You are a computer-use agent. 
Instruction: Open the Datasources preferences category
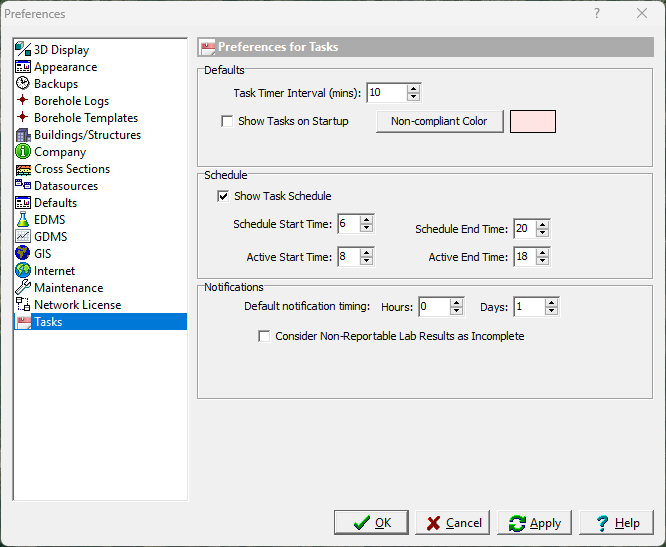(x=66, y=186)
